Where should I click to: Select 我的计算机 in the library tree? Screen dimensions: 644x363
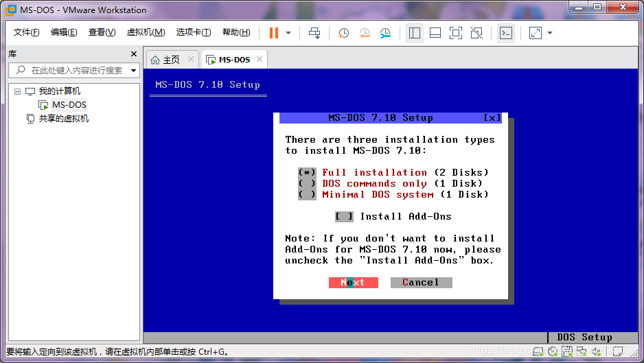tap(60, 91)
